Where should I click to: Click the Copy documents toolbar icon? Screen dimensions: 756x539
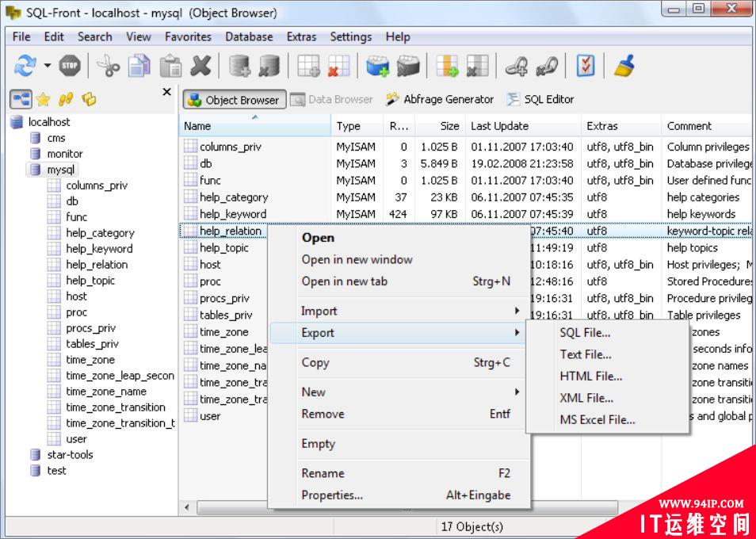(139, 66)
